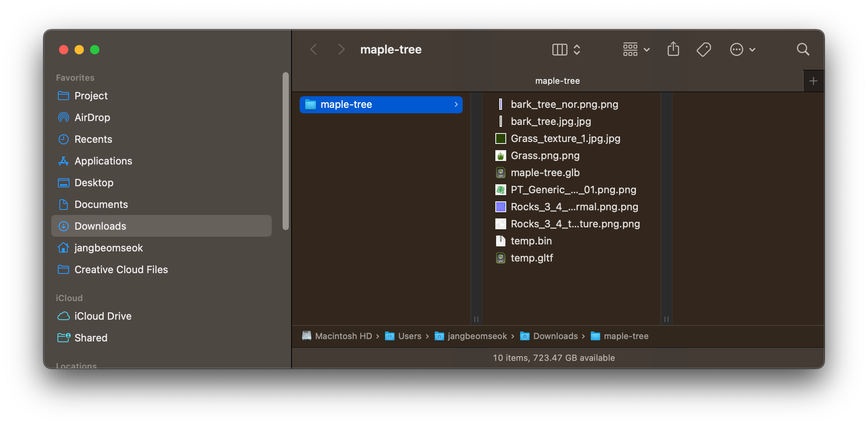This screenshot has width=868, height=426.
Task: Open the group-by options dropdown
Action: click(x=636, y=50)
